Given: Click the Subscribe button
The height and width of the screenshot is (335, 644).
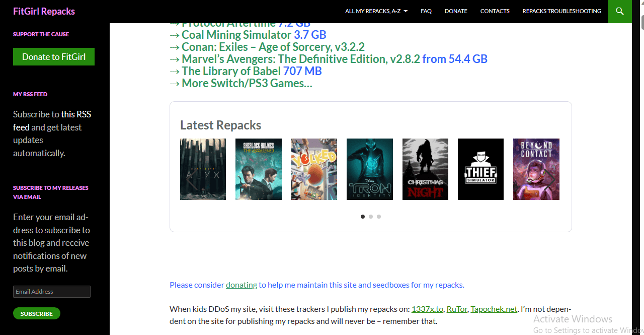Looking at the screenshot, I should (37, 313).
